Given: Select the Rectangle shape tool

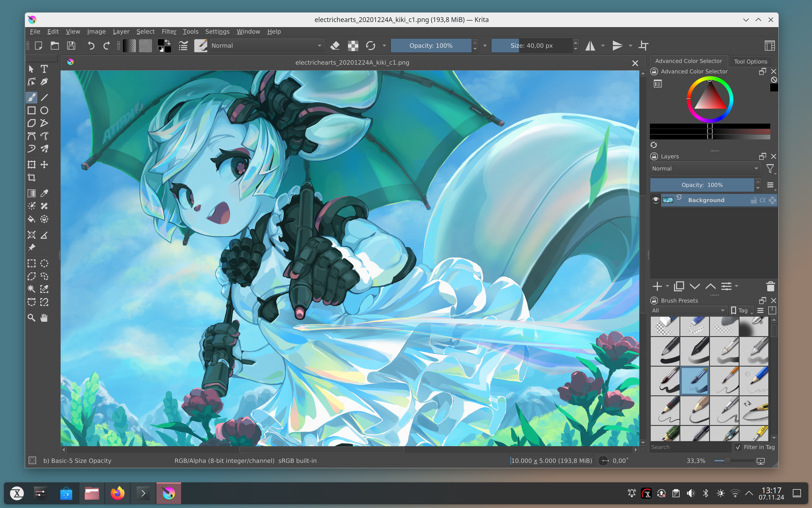Looking at the screenshot, I should click(x=32, y=110).
